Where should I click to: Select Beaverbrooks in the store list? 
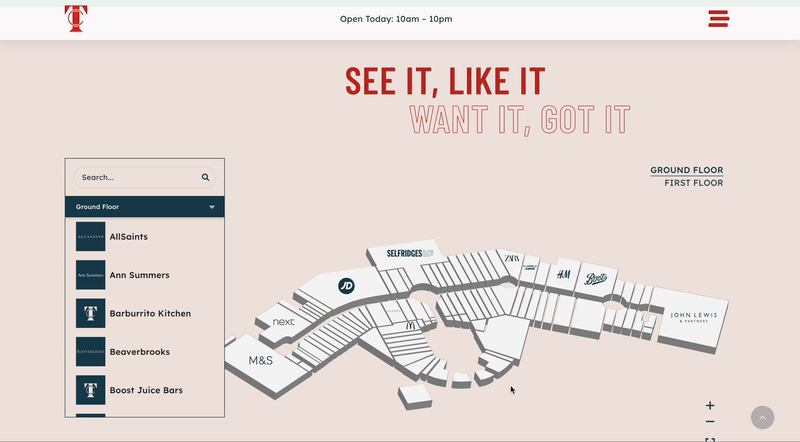139,352
